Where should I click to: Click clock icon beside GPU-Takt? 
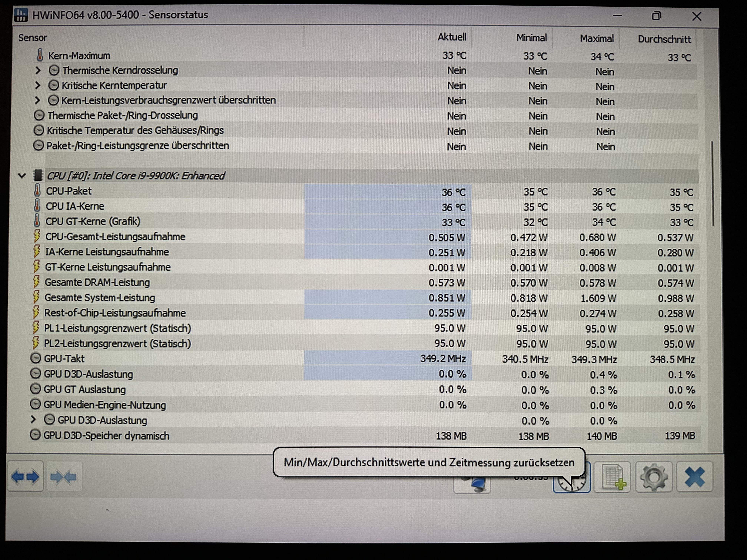click(x=35, y=358)
